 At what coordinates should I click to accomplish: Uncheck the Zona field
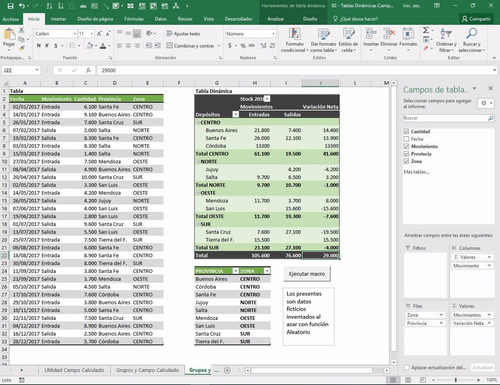pos(406,161)
